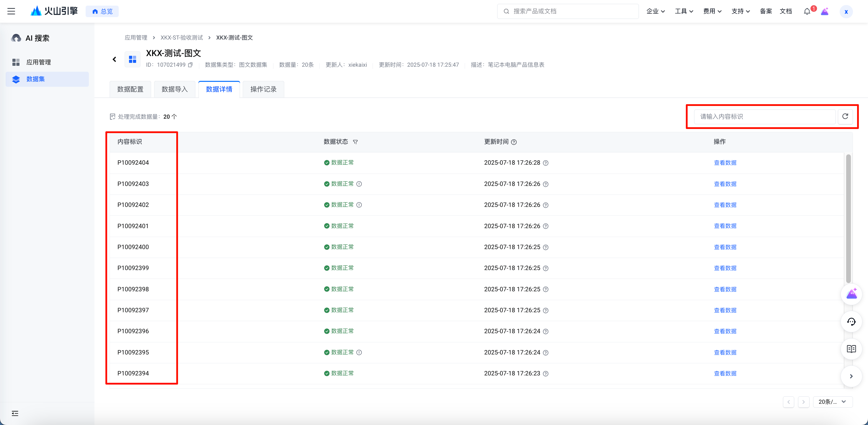
Task: Click the refresh icon beside the content ID search
Action: (845, 116)
